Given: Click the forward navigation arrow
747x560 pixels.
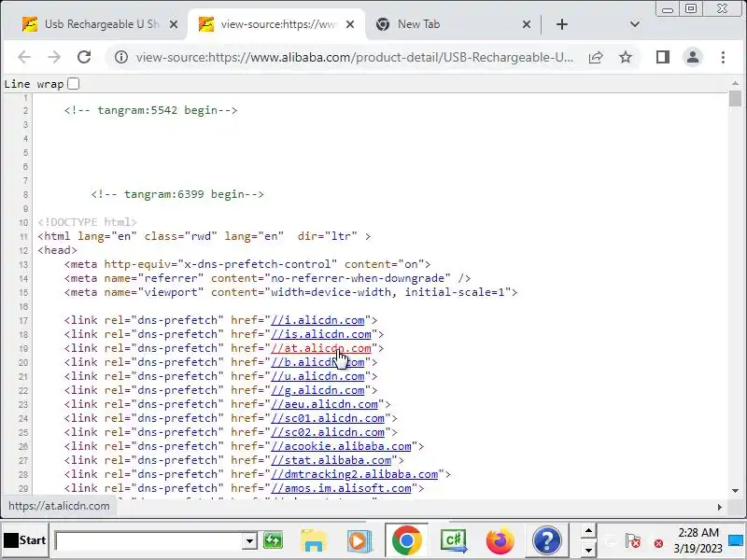Looking at the screenshot, I should pyautogui.click(x=54, y=57).
